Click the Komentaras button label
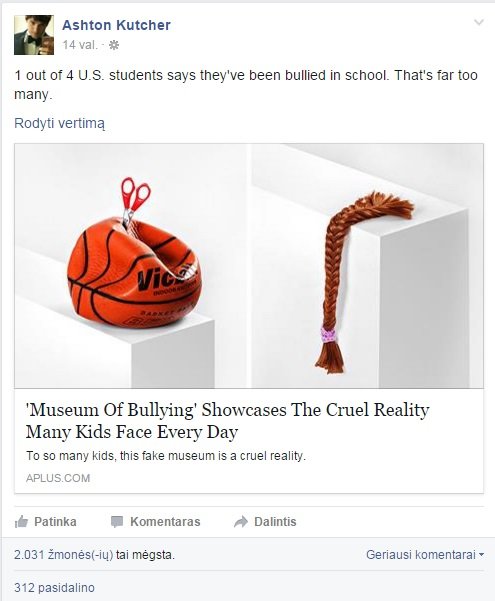The width and height of the screenshot is (495, 601). coord(165,522)
